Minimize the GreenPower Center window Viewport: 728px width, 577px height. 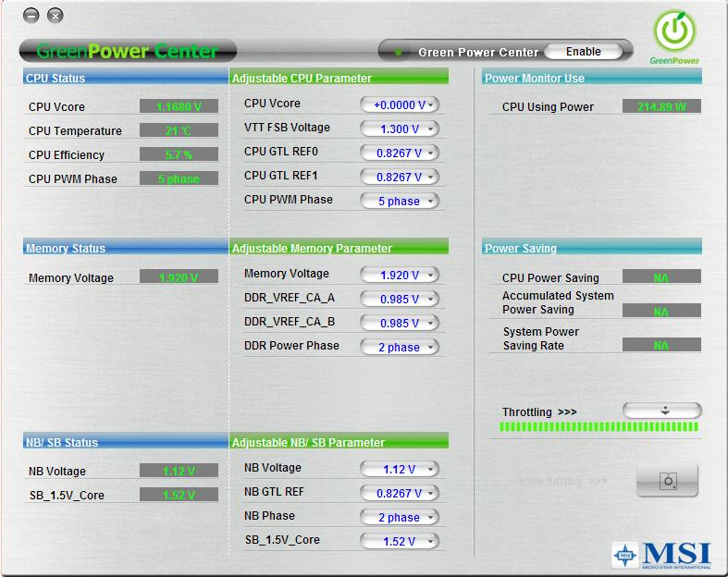(x=31, y=16)
